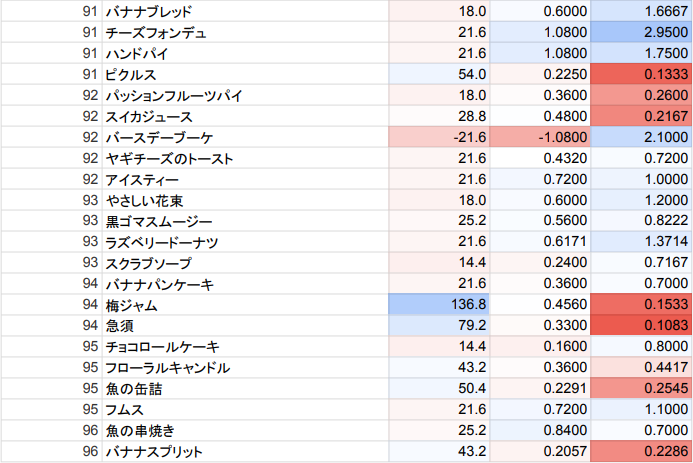
Task: Click the red cell with 0.1333
Action: [641, 74]
